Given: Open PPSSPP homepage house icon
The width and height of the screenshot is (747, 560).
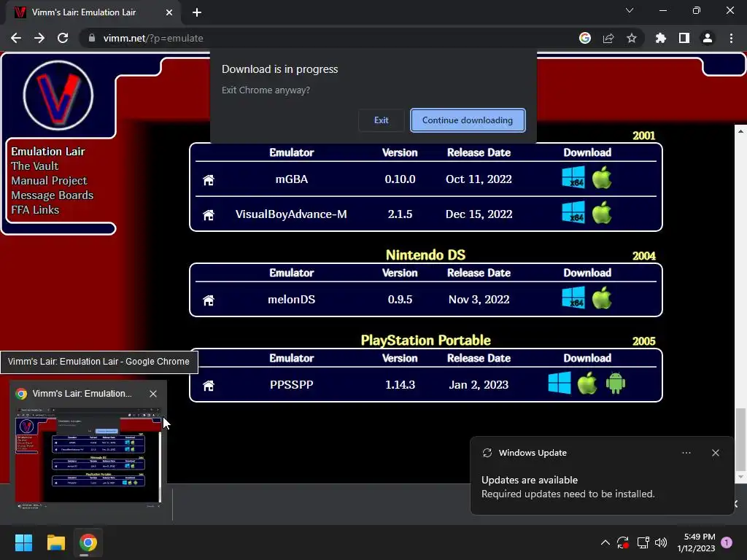Looking at the screenshot, I should [x=208, y=385].
